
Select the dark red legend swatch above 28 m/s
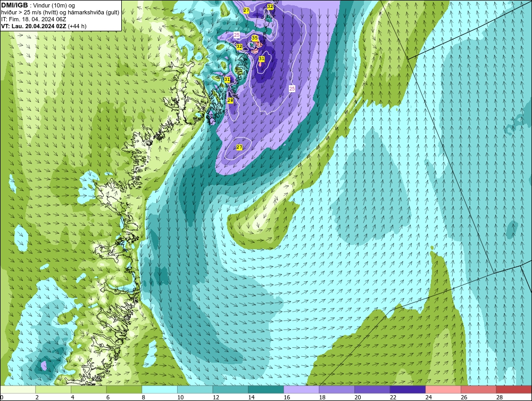tap(514, 389)
